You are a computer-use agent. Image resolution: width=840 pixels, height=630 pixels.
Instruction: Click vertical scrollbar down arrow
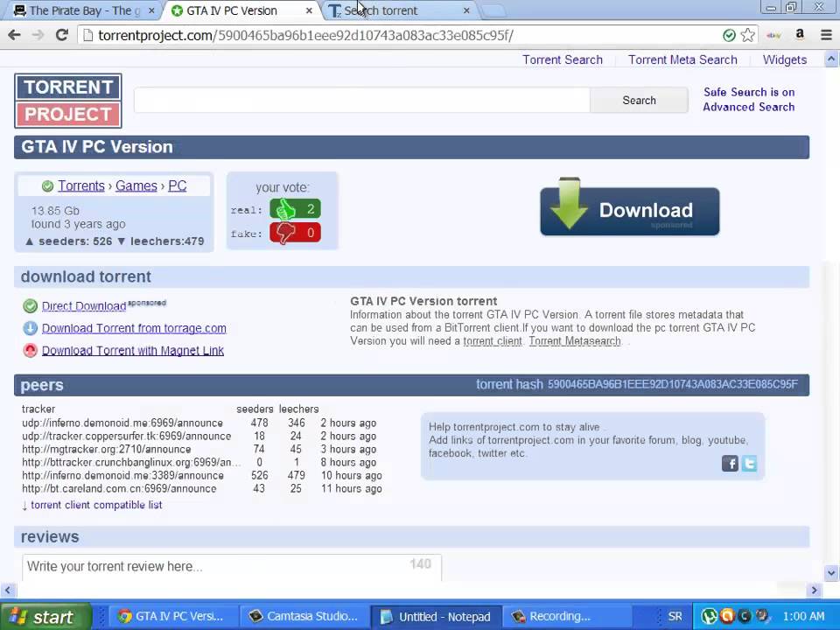831,572
